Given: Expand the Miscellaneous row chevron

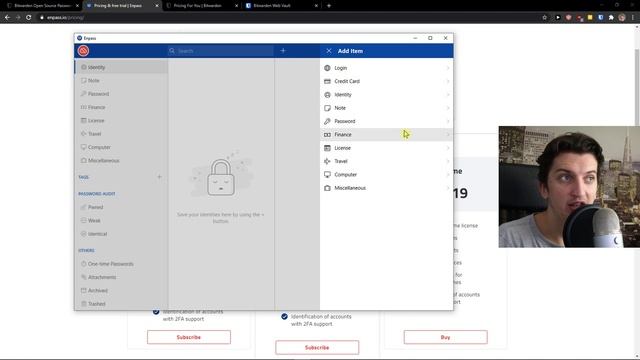Looking at the screenshot, I should pos(448,188).
